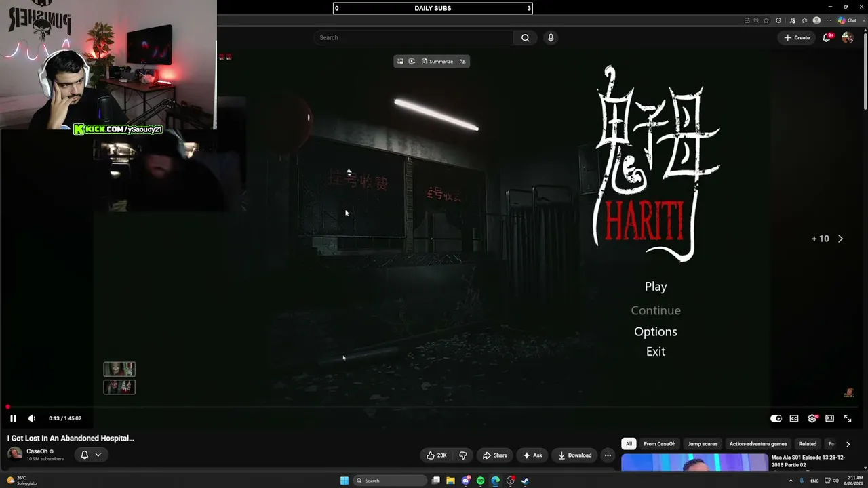Click the channel watermark in the player corner

(x=848, y=392)
